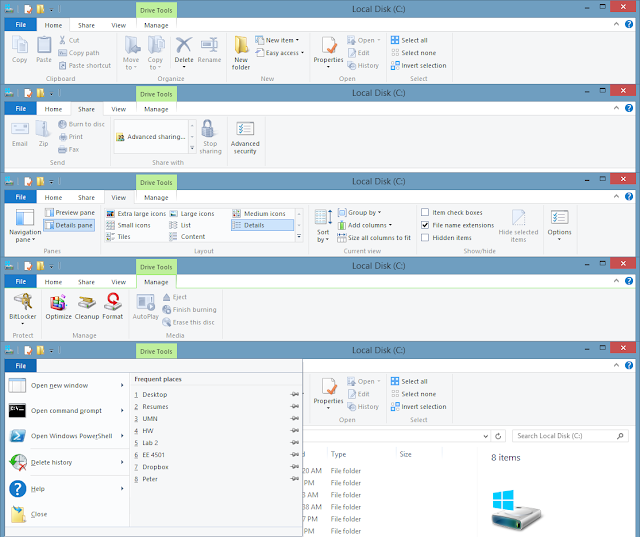This screenshot has width=640, height=537.
Task: Click Size all columns to fit
Action: tap(374, 237)
